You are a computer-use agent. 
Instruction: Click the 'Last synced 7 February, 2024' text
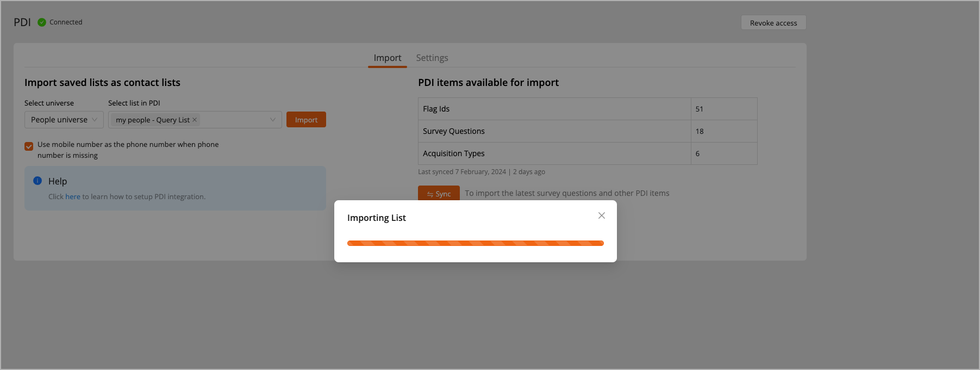tap(462, 172)
